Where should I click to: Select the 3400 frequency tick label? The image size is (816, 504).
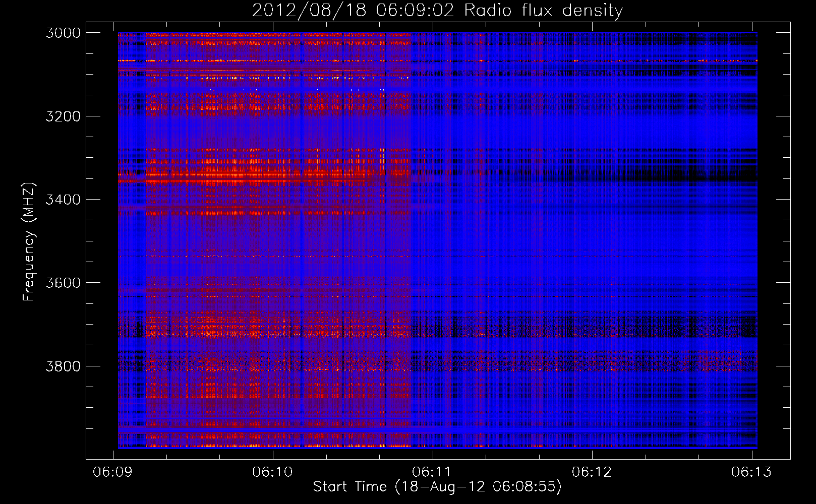(x=63, y=200)
